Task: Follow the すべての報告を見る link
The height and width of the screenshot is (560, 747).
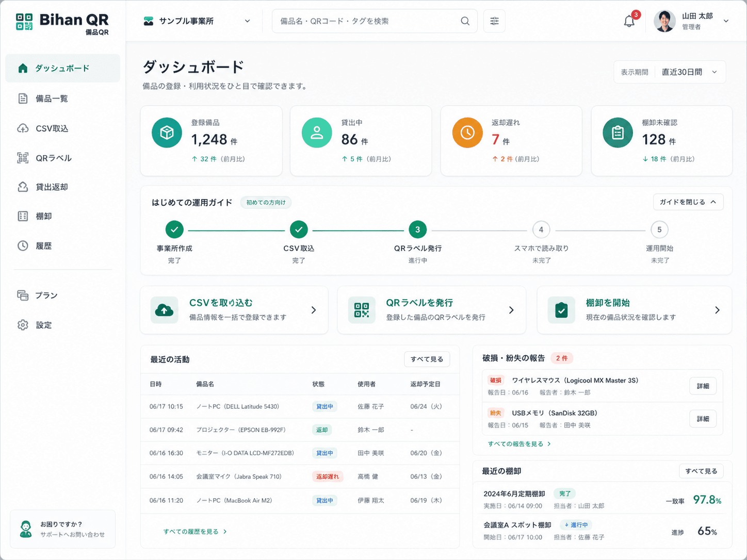Action: (519, 444)
